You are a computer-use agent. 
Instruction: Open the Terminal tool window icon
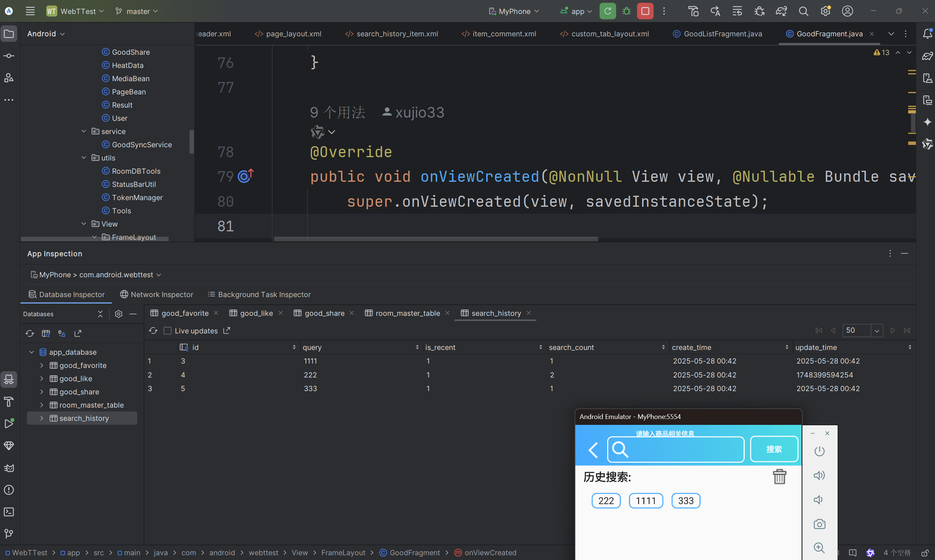pos(9,512)
